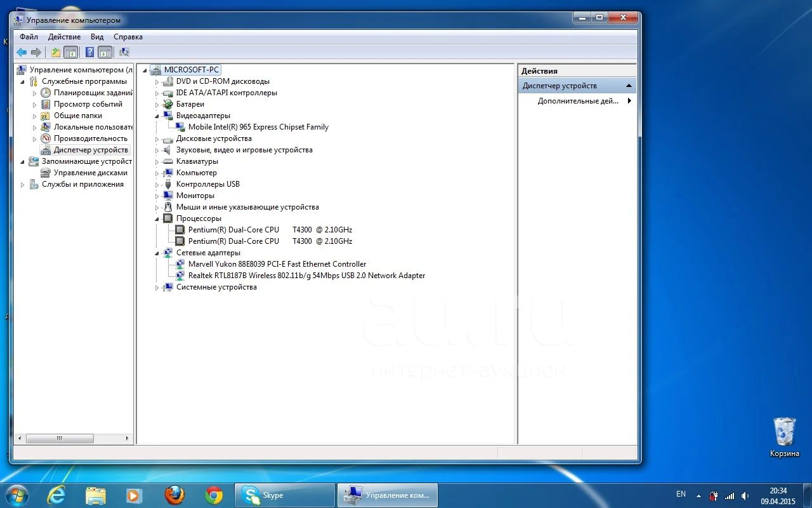Select Локальные пользователи item

(x=93, y=127)
